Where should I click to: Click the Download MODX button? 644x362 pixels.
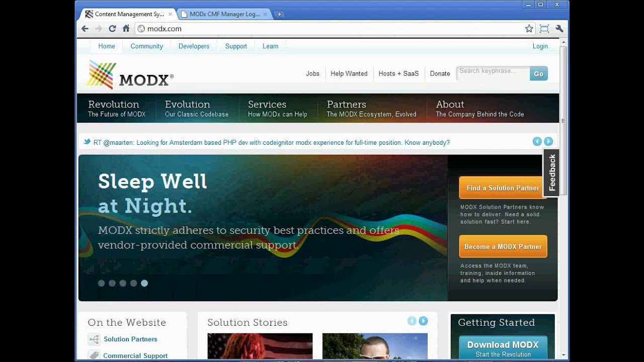503,348
